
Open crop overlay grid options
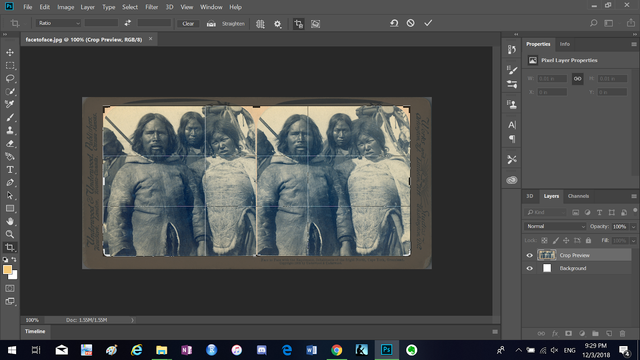point(260,24)
